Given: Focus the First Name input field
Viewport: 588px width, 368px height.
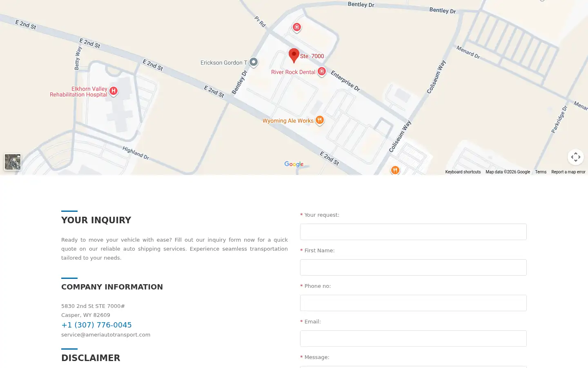Looking at the screenshot, I should [x=413, y=267].
